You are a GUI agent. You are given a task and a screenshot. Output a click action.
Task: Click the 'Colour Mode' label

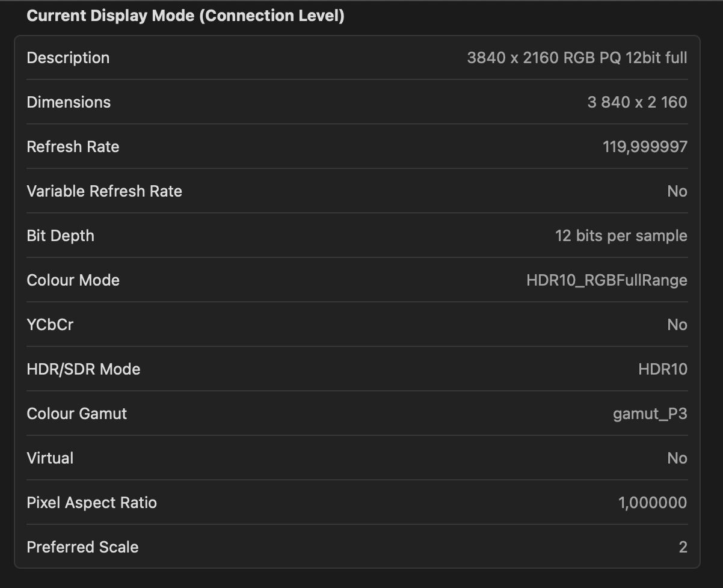[73, 280]
